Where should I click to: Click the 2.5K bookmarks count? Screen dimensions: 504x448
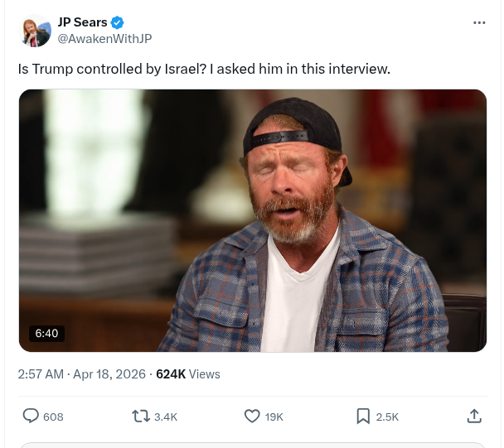(x=387, y=417)
